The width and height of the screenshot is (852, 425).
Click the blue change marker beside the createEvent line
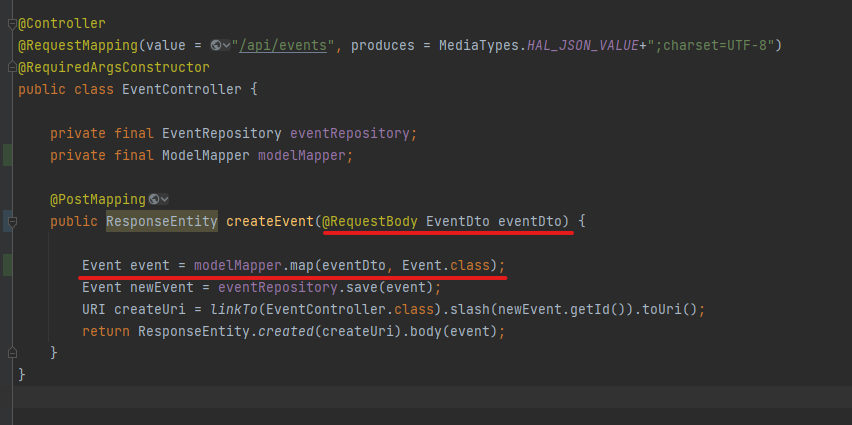[x=8, y=222]
